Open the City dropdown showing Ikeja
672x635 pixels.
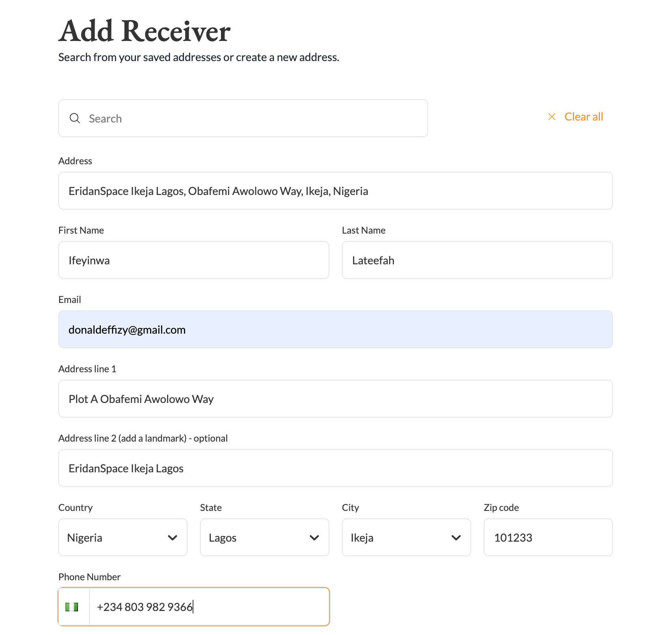pyautogui.click(x=407, y=537)
